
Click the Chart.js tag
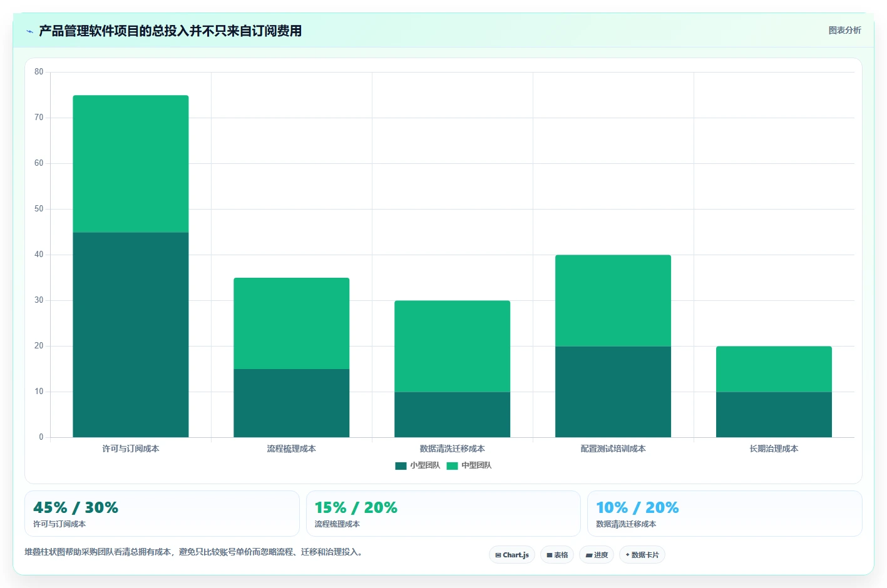tap(512, 555)
